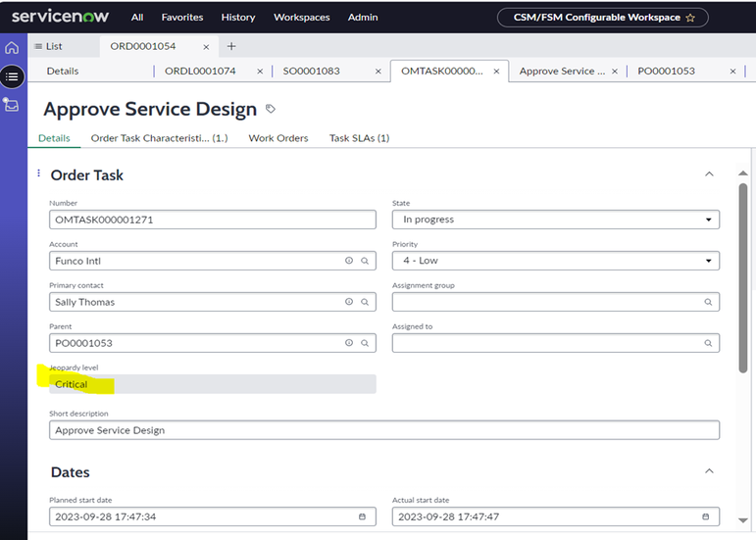Click the scrollbar down arrow
Screen dimensions: 756x540
[x=743, y=520]
